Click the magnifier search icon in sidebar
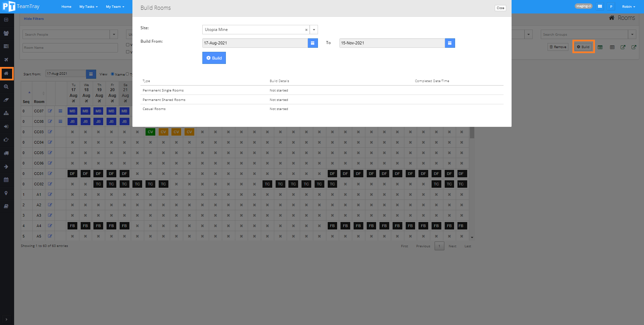The height and width of the screenshot is (325, 644). [6, 87]
